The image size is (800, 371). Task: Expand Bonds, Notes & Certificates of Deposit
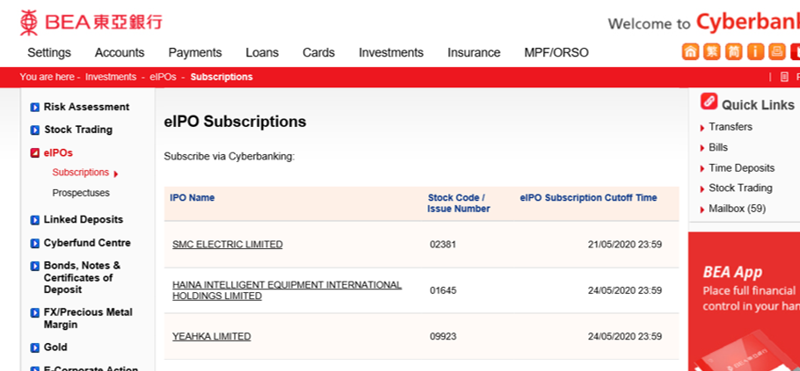[82, 278]
